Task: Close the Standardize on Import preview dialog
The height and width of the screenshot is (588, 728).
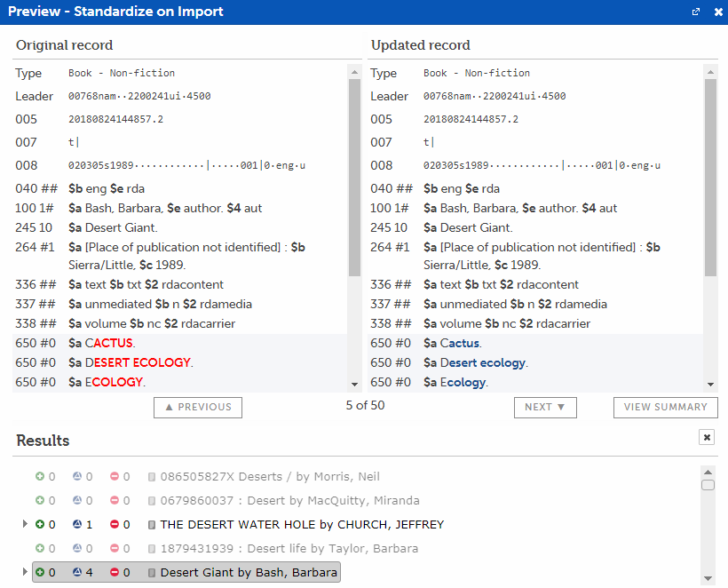Action: (717, 12)
